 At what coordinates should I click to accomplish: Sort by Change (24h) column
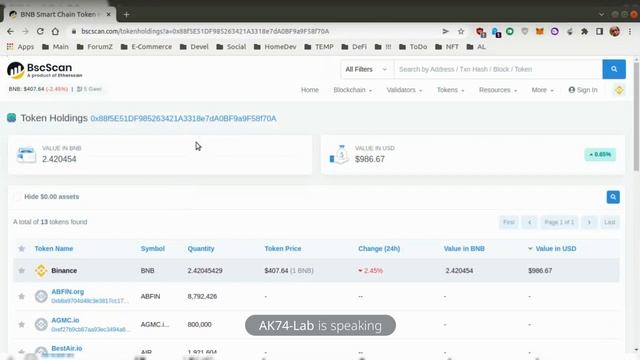click(x=379, y=249)
